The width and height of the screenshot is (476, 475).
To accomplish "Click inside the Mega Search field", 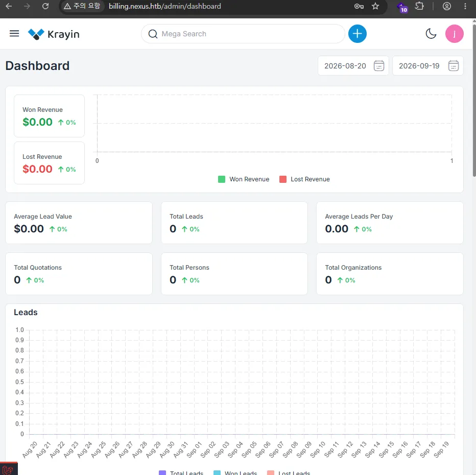I will pos(243,34).
